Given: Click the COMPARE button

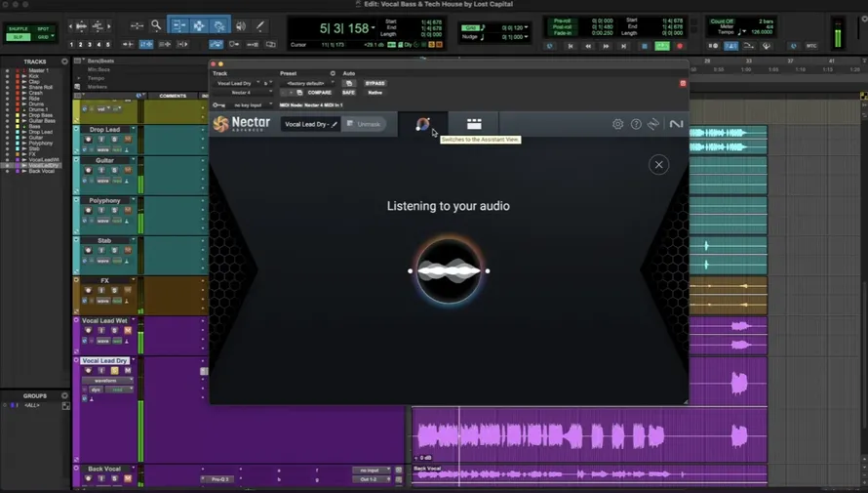Looking at the screenshot, I should [x=320, y=93].
